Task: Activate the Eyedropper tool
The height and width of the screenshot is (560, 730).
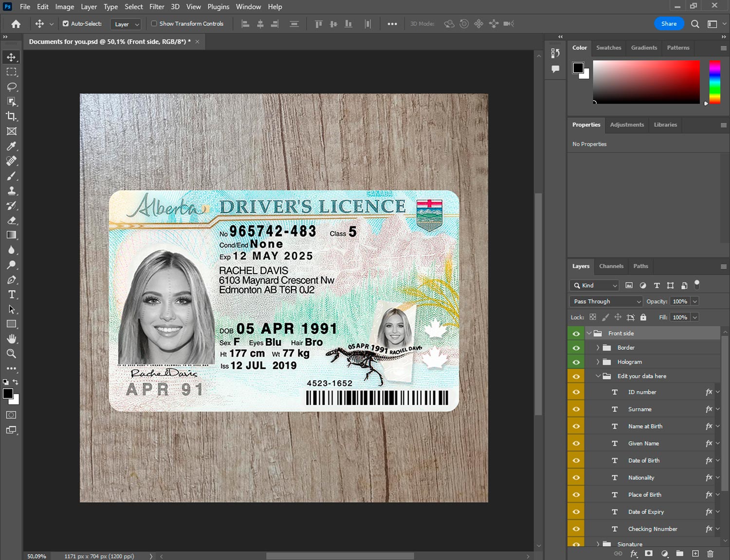Action: [x=11, y=146]
